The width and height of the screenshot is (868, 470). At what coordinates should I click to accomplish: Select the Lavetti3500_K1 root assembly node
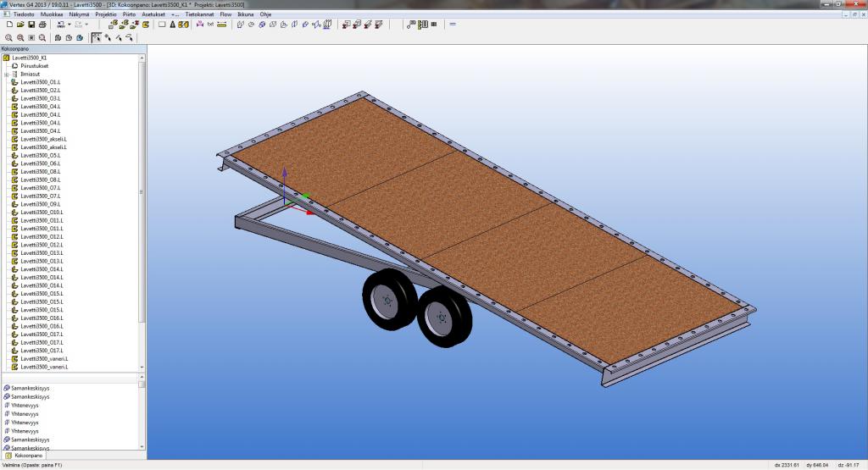[30, 58]
